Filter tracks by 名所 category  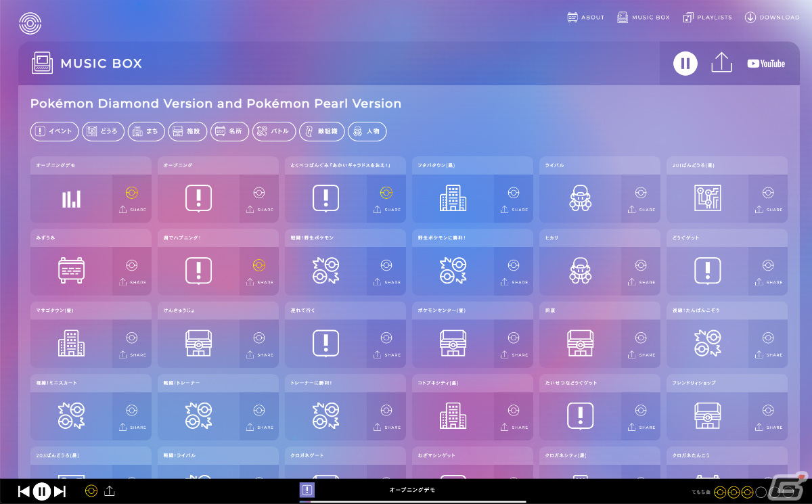point(230,131)
